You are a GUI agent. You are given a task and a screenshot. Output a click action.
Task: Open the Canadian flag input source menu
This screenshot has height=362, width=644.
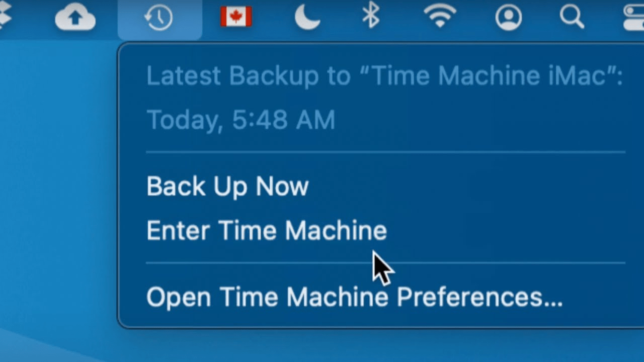point(236,17)
